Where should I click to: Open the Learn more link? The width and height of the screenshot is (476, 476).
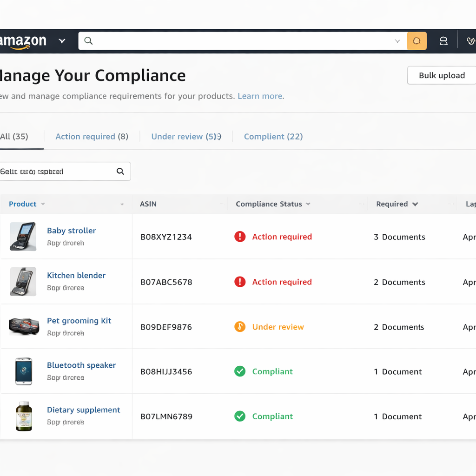pos(260,96)
